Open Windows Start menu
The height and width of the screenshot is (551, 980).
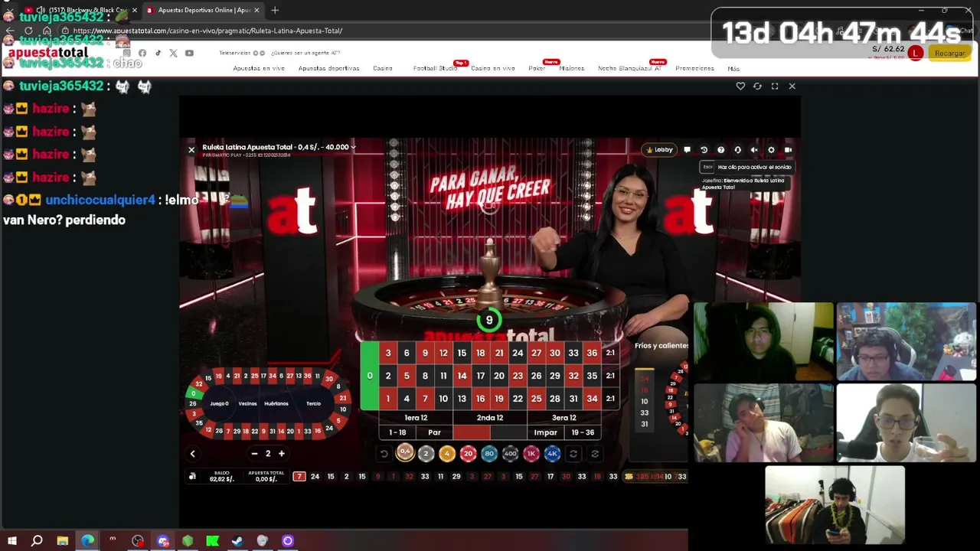[x=11, y=541]
